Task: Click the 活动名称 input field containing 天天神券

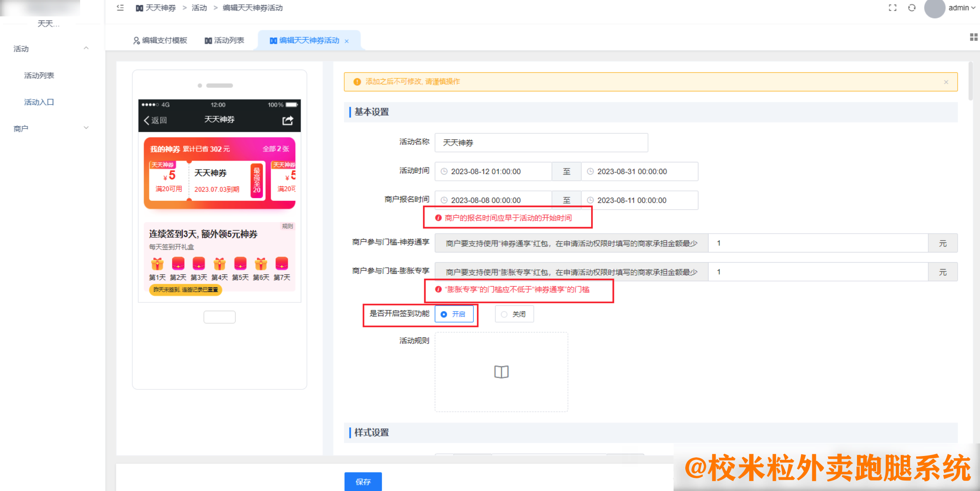Action: 540,142
